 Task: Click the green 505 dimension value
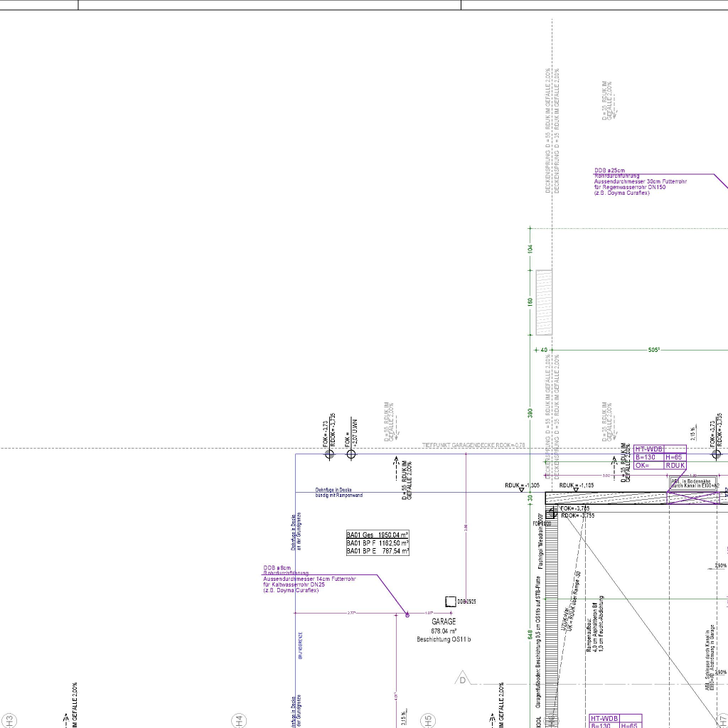pyautogui.click(x=653, y=350)
